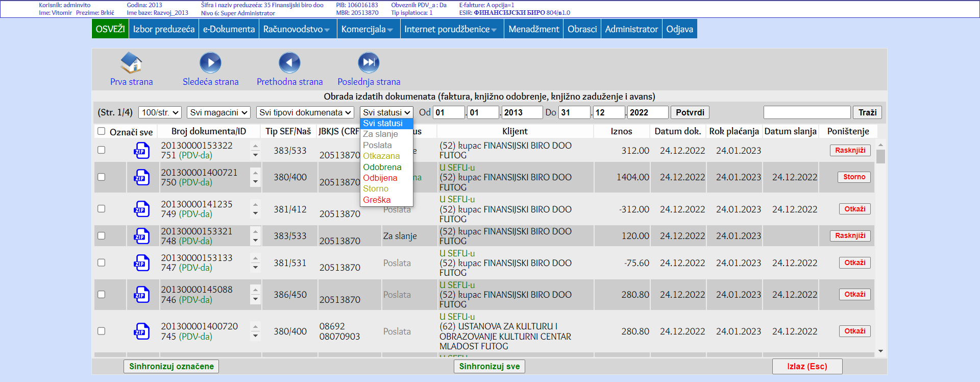This screenshot has width=980, height=382.
Task: Collapse the Svi statusi dropdown
Action: [x=386, y=112]
